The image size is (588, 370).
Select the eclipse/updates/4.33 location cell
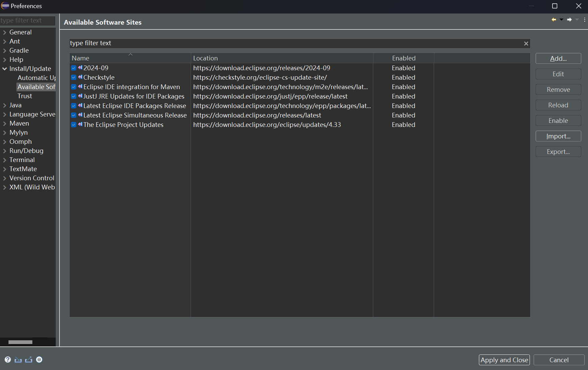pyautogui.click(x=267, y=125)
